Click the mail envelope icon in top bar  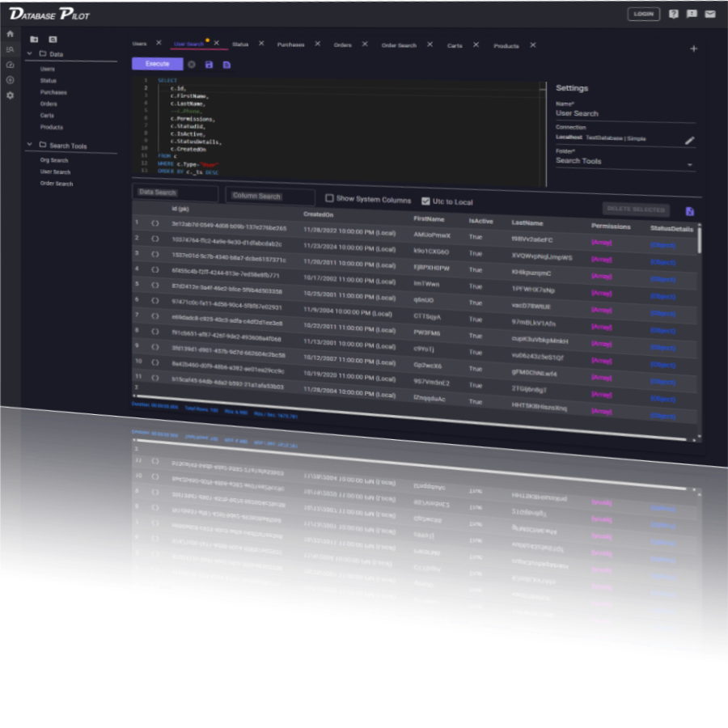710,14
